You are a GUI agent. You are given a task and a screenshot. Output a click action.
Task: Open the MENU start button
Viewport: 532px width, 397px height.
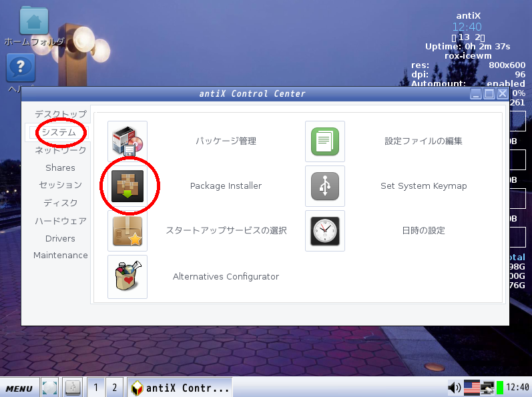19,388
